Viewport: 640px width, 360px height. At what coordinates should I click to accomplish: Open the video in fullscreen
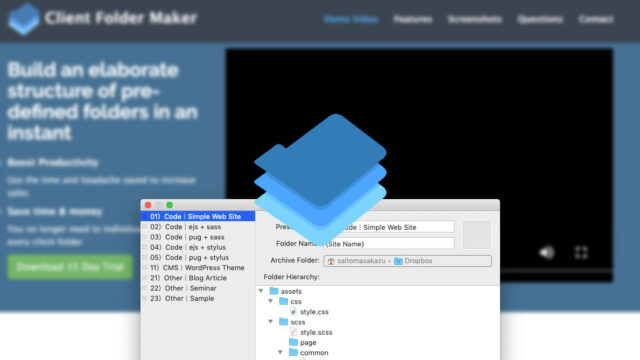581,252
